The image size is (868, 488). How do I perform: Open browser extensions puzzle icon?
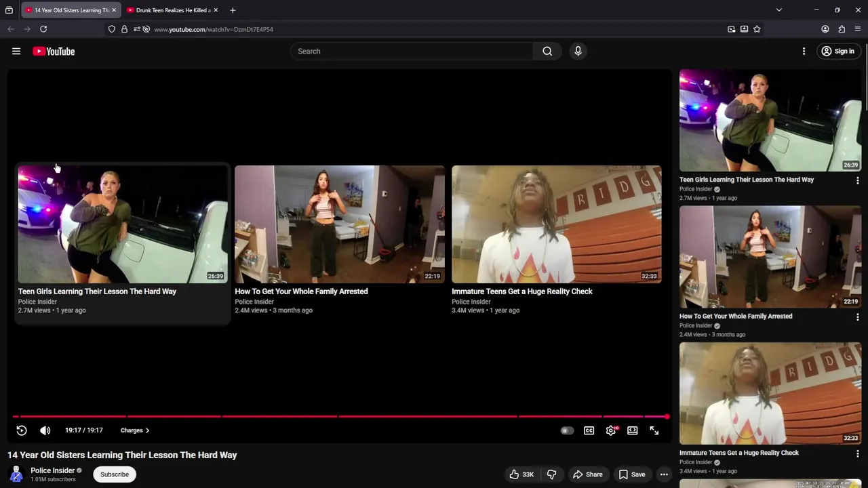coord(842,29)
